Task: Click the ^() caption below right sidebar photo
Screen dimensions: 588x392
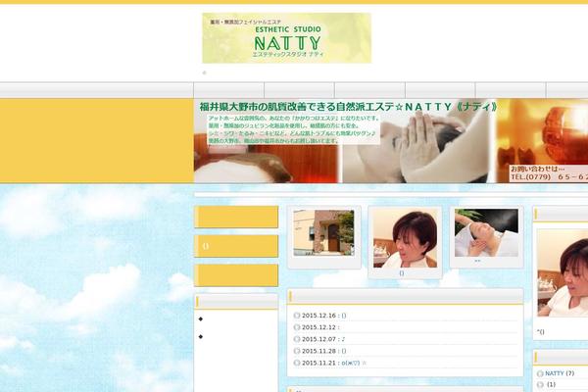Action: pos(540,331)
